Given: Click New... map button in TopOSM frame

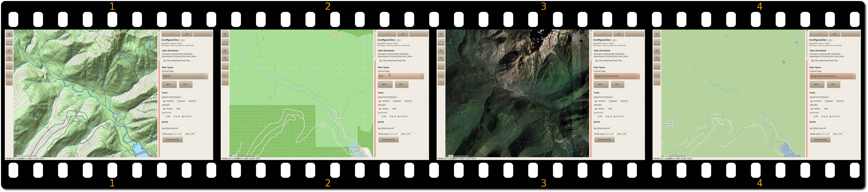Looking at the screenshot, I should click(169, 84).
